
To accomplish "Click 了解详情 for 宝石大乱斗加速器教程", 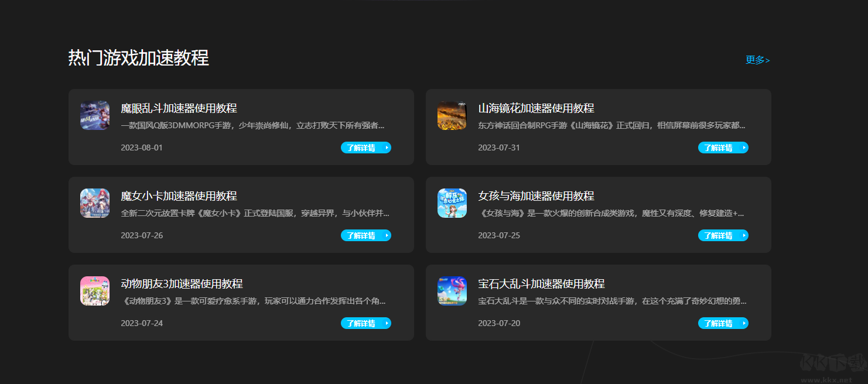I will tap(723, 323).
